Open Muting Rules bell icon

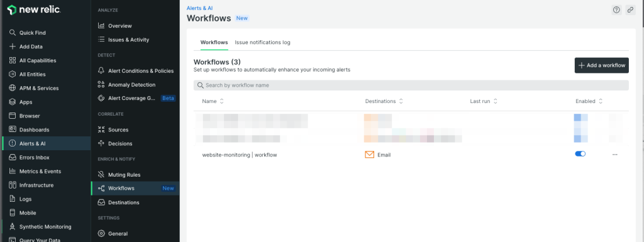(x=101, y=175)
